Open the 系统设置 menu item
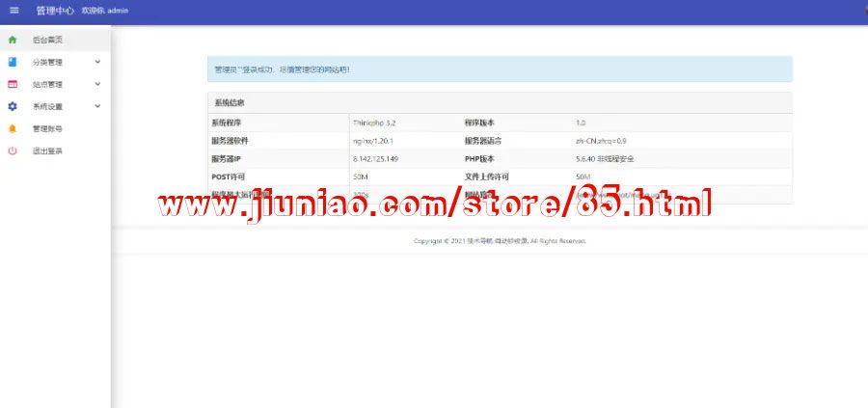The image size is (868, 408). click(x=55, y=106)
